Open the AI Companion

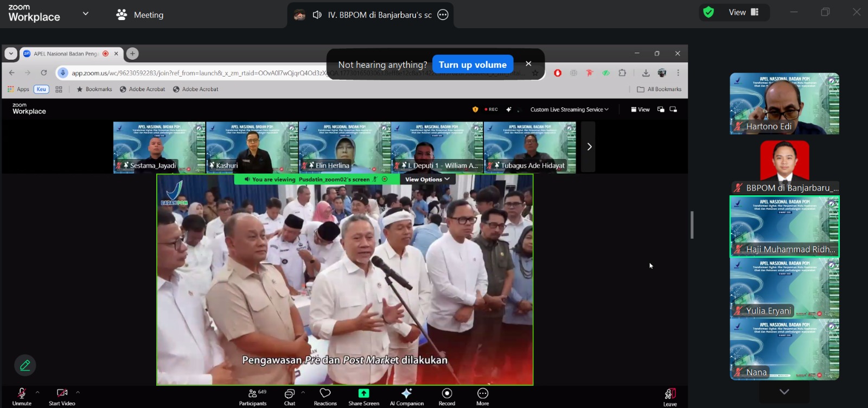[x=406, y=396]
